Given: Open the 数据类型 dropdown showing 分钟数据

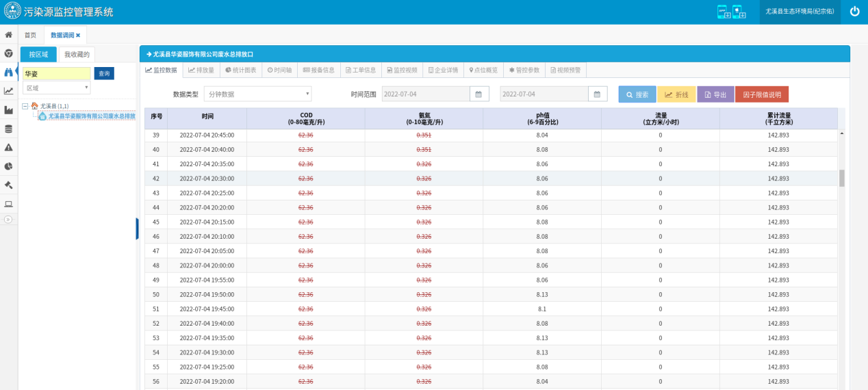Looking at the screenshot, I should point(257,94).
